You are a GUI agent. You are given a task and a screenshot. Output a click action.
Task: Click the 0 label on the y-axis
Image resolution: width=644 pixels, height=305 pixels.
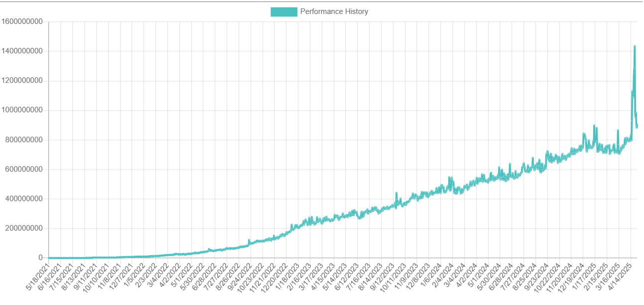pos(41,258)
